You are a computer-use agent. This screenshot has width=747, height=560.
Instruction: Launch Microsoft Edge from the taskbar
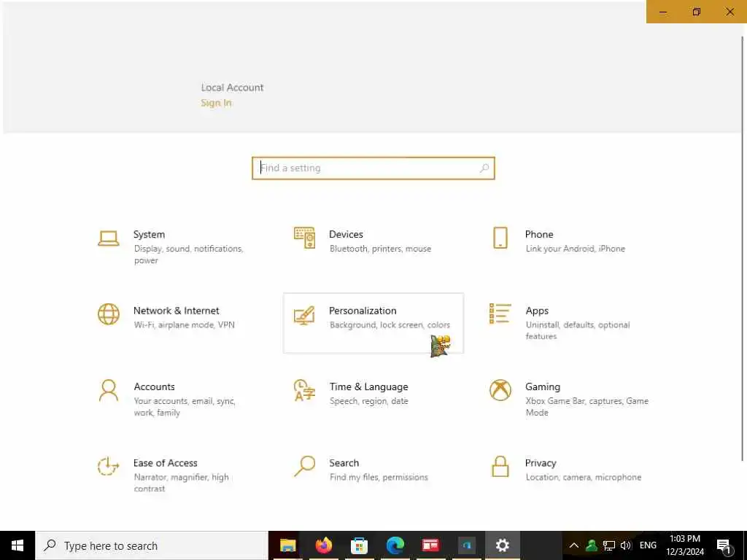pyautogui.click(x=395, y=545)
